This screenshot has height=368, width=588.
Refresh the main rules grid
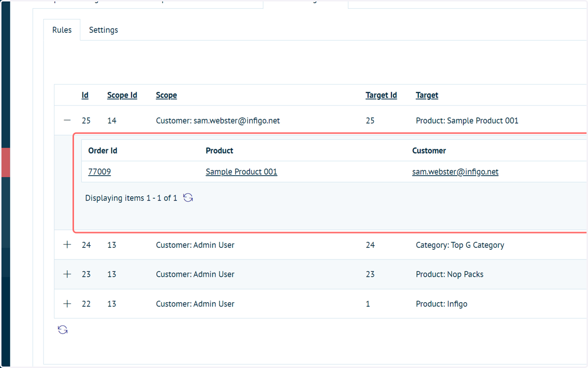(x=63, y=330)
